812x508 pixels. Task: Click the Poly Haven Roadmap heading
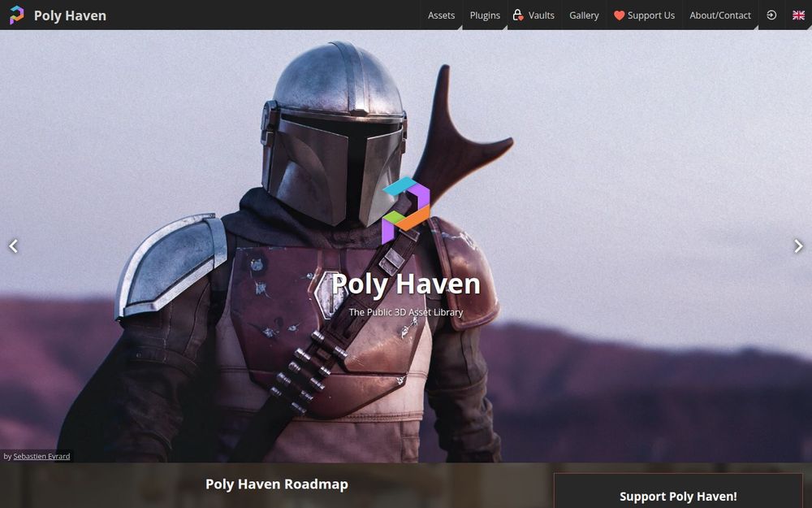[x=277, y=484]
